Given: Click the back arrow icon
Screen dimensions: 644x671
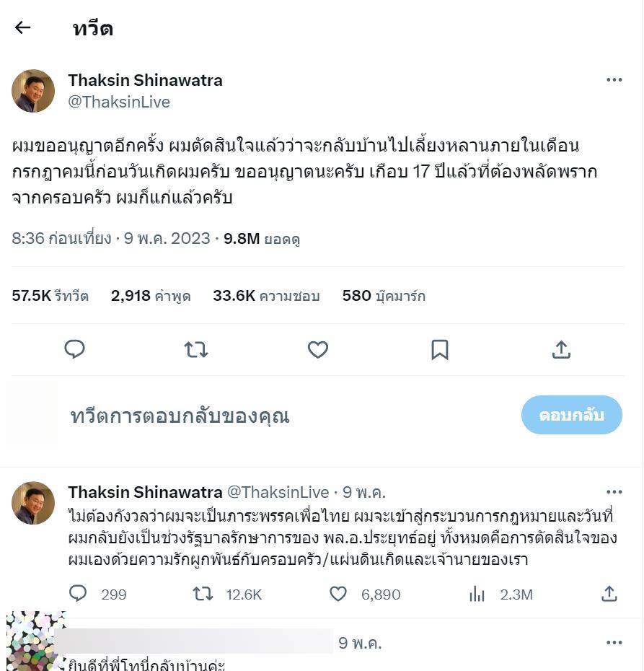Looking at the screenshot, I should tap(23, 28).
